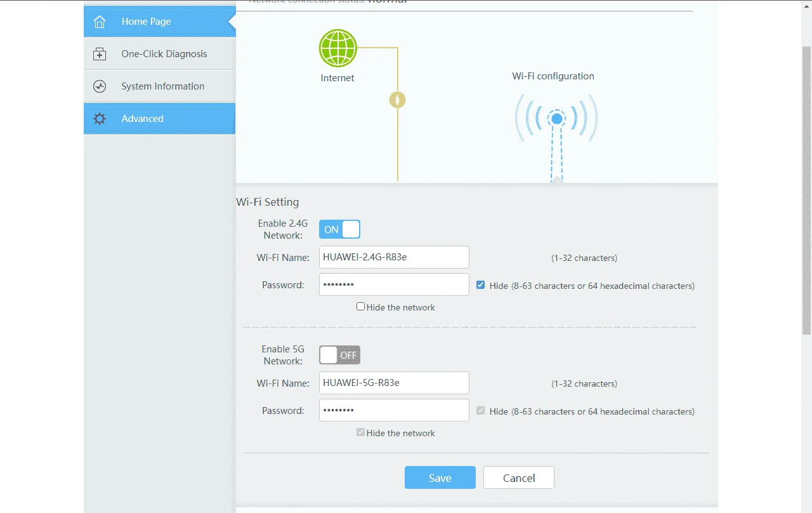This screenshot has height=513, width=812.
Task: Toggle Hide checkbox for the 5G password
Action: (x=481, y=411)
